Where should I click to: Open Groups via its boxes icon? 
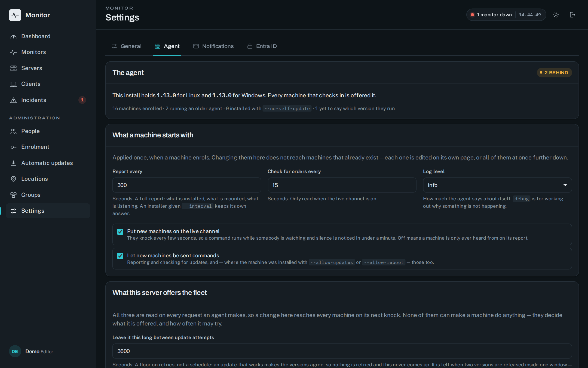point(13,195)
